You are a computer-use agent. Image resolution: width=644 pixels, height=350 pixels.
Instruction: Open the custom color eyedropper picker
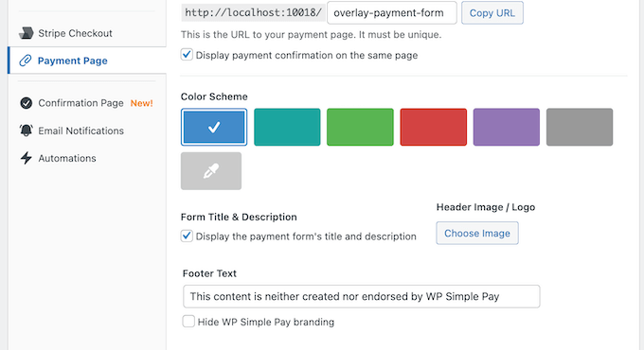click(211, 171)
